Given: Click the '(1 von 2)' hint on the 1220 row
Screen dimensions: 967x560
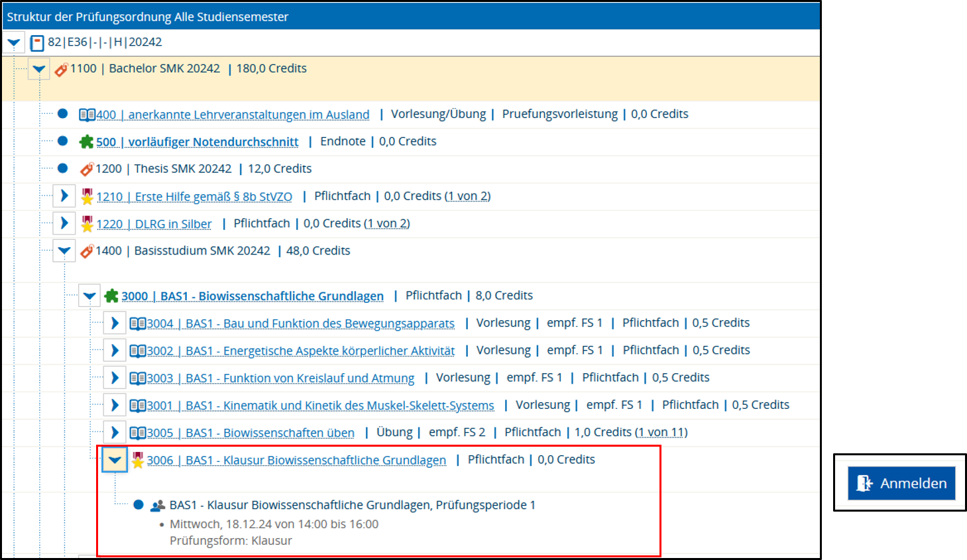Looking at the screenshot, I should coord(387,223).
